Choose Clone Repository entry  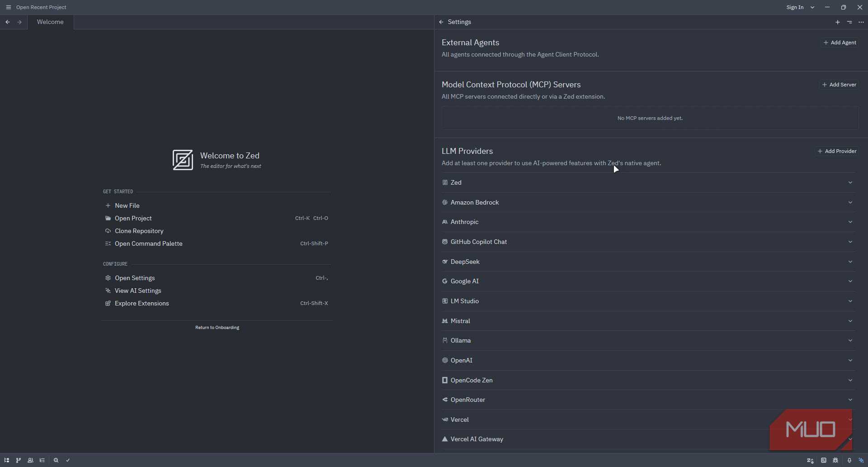[217, 231]
